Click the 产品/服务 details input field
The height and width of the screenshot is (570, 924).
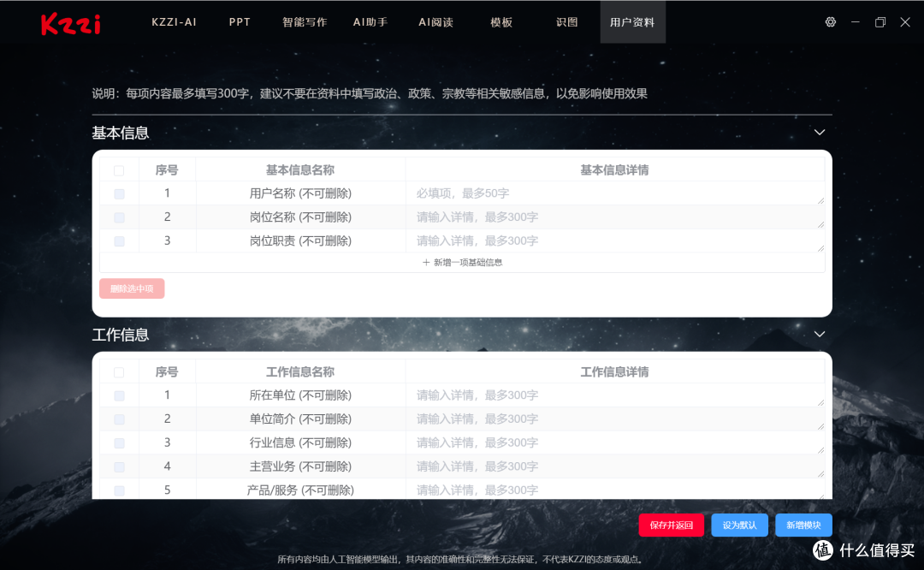pyautogui.click(x=614, y=490)
